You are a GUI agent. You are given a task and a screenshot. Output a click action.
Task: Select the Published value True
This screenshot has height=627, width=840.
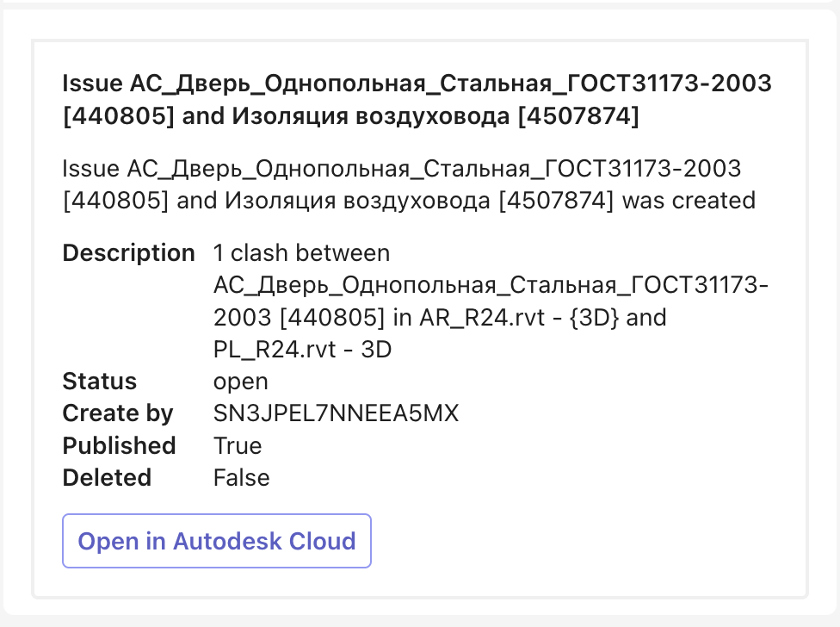pos(238,445)
